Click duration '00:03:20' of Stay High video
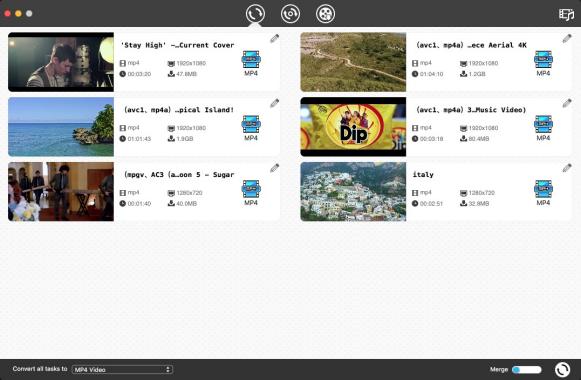Viewport: 581px width, 380px height. [139, 74]
